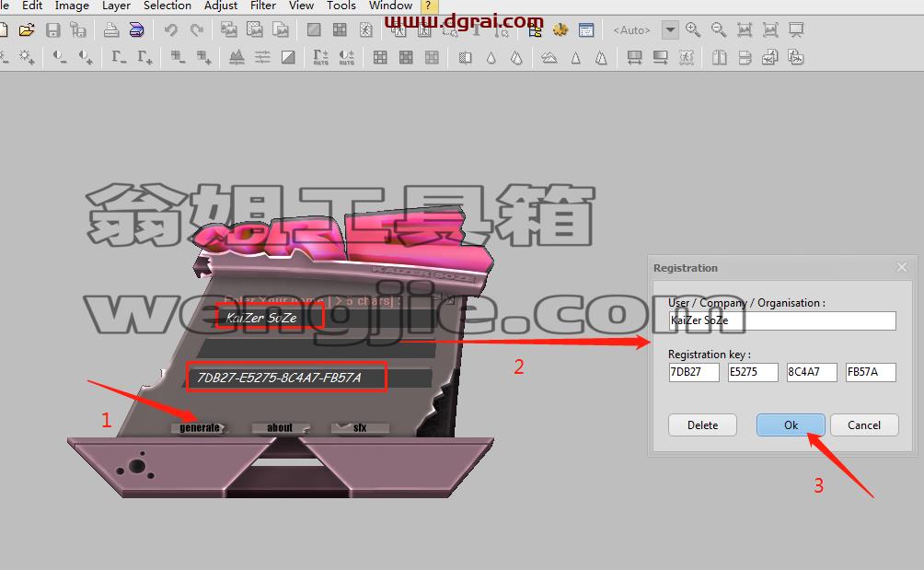Screen dimensions: 924x570
Task: Click the Gamma plus icon
Action: click(145, 57)
